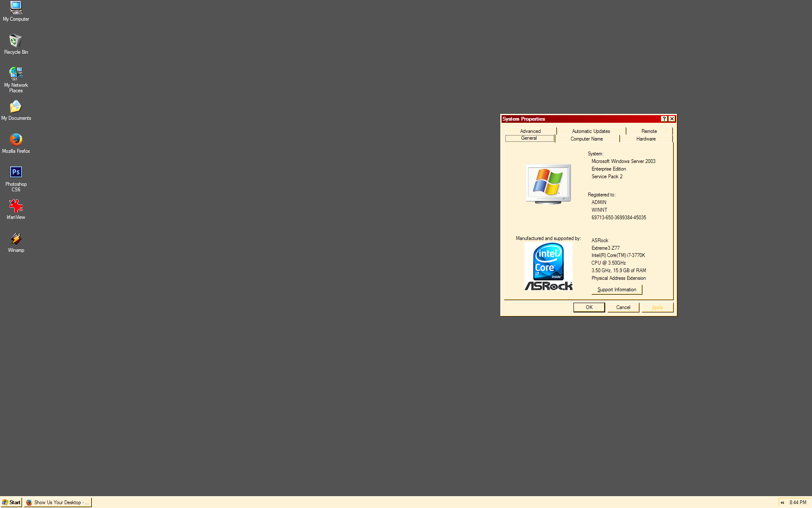Switch to the Remote tab

tap(649, 131)
